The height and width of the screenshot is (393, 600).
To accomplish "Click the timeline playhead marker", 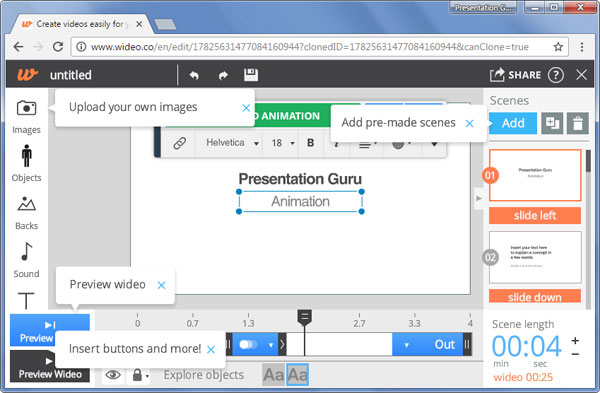I will (305, 317).
